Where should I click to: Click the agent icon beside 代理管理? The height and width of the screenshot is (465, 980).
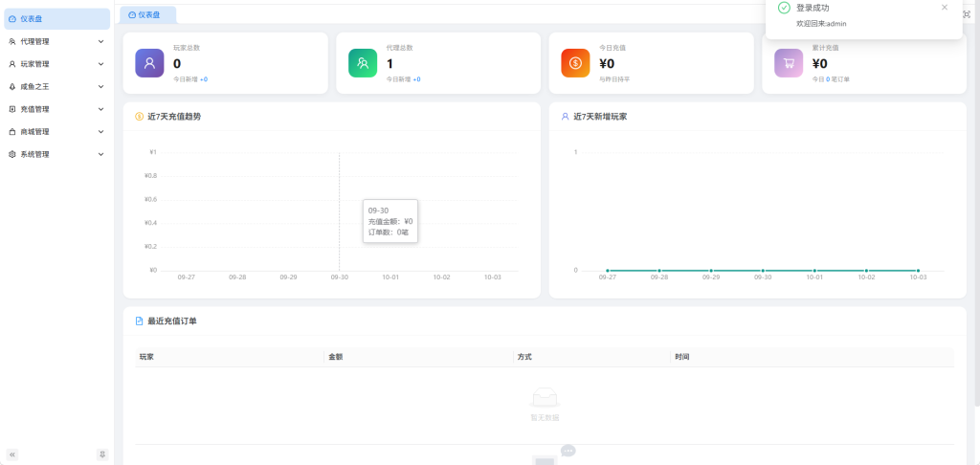[x=12, y=41]
